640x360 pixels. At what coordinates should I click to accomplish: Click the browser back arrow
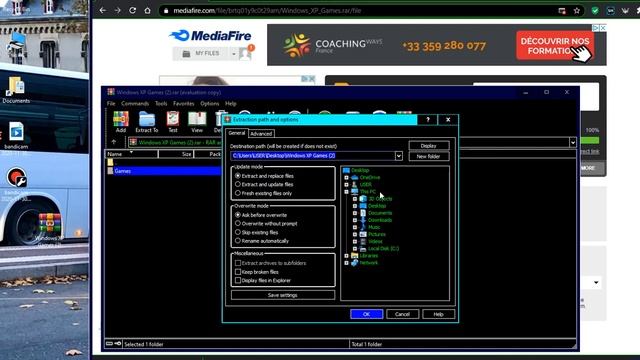coord(102,11)
